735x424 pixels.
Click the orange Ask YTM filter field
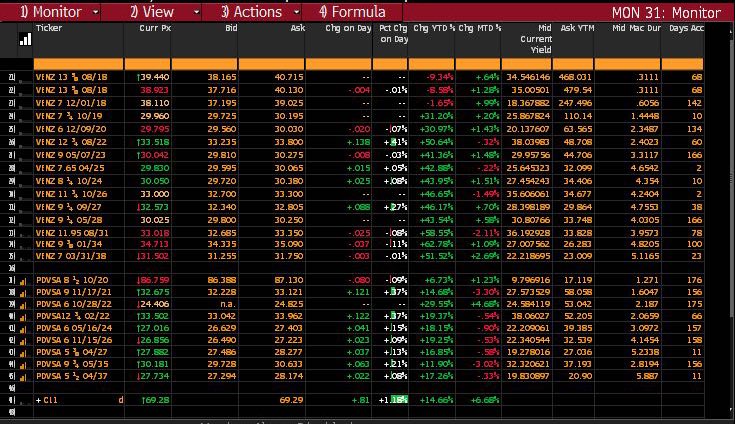(x=573, y=64)
